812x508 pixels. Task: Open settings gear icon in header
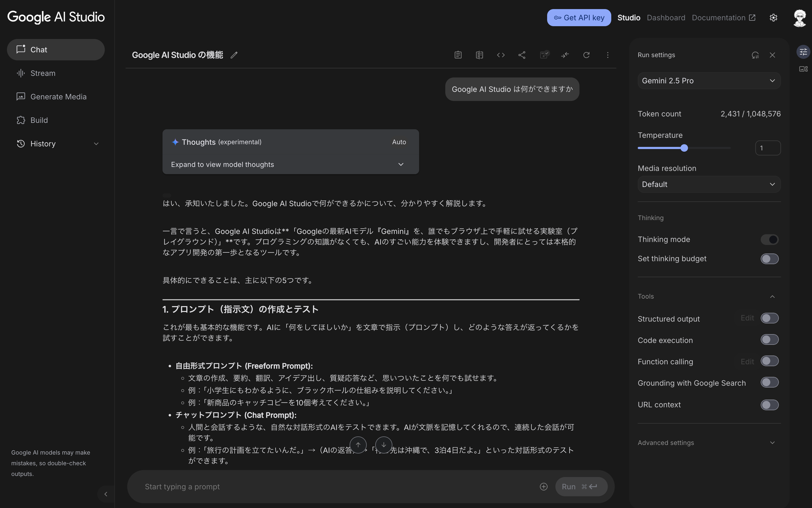click(x=773, y=18)
